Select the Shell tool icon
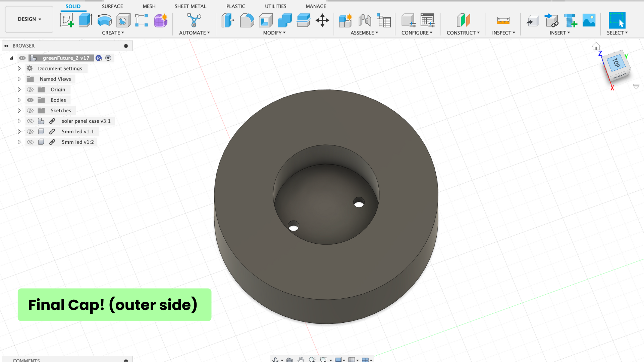Screen dimensions: 644x362 coord(266,20)
